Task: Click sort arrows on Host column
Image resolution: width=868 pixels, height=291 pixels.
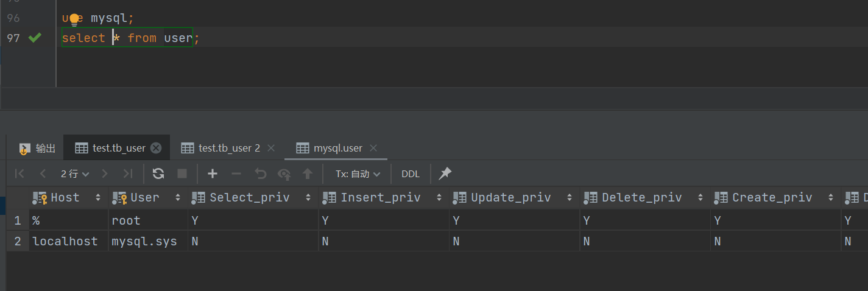Action: (98, 197)
